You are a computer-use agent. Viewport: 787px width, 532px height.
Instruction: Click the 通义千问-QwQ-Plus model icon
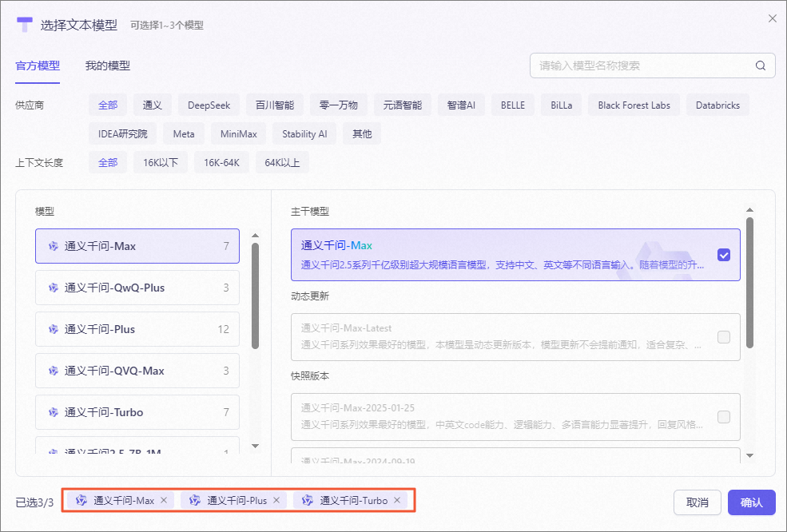click(54, 288)
